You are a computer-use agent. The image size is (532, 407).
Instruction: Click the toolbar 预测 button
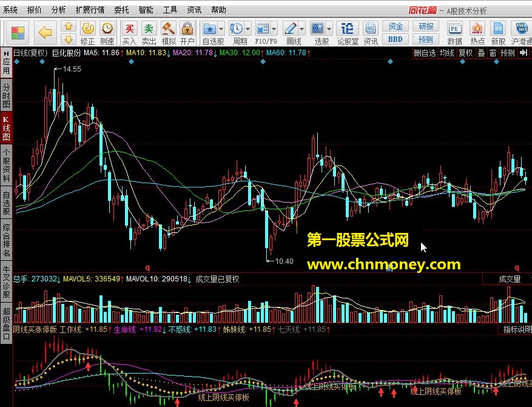(x=426, y=39)
